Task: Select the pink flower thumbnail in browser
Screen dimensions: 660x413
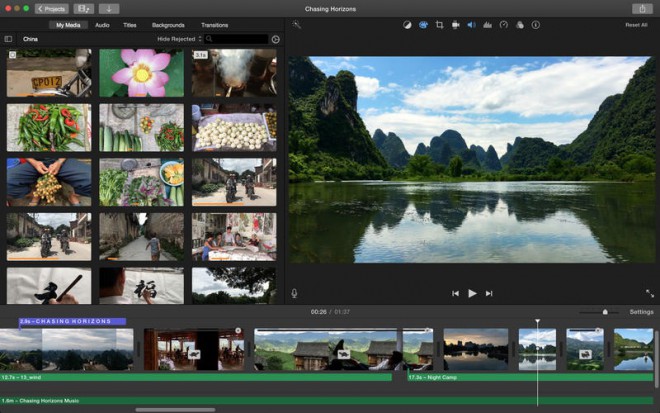Action: point(141,73)
